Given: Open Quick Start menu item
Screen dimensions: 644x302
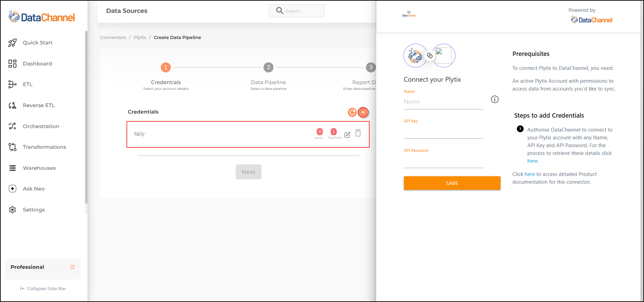Looking at the screenshot, I should tap(38, 43).
